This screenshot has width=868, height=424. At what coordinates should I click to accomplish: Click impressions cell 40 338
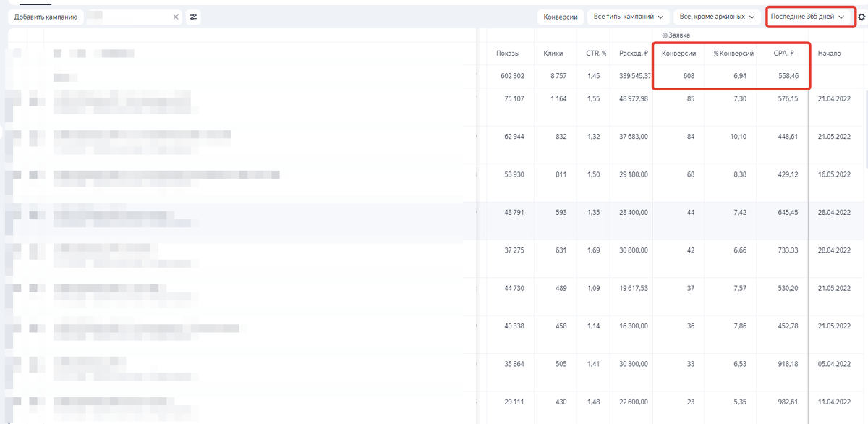[x=514, y=326]
